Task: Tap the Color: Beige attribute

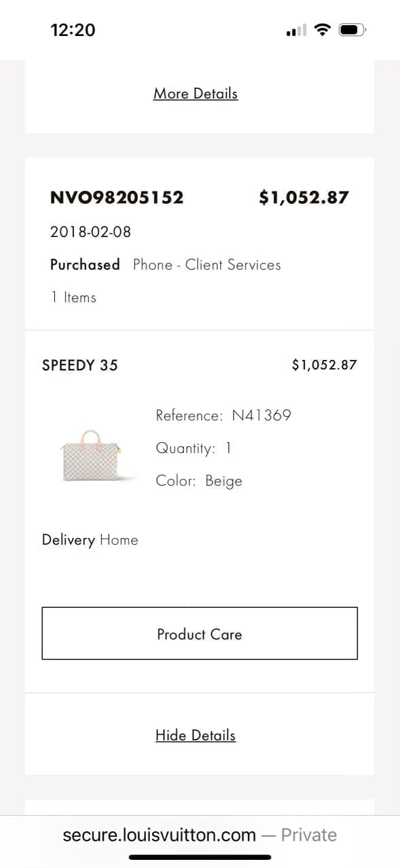Action: tap(199, 481)
